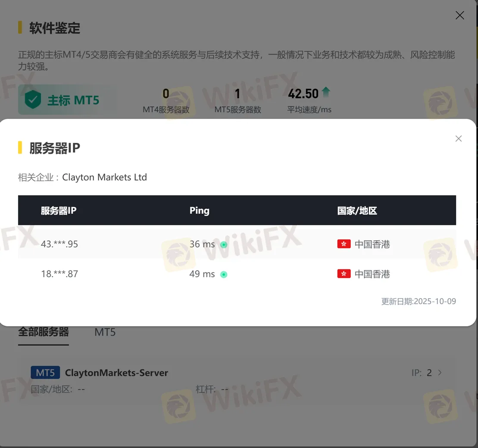
Task: Select the 18.***.87 server row
Action: point(237,274)
